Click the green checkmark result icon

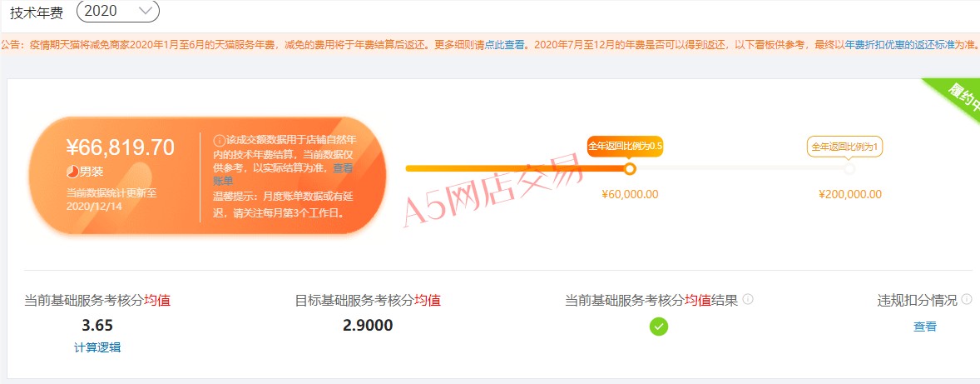click(659, 327)
